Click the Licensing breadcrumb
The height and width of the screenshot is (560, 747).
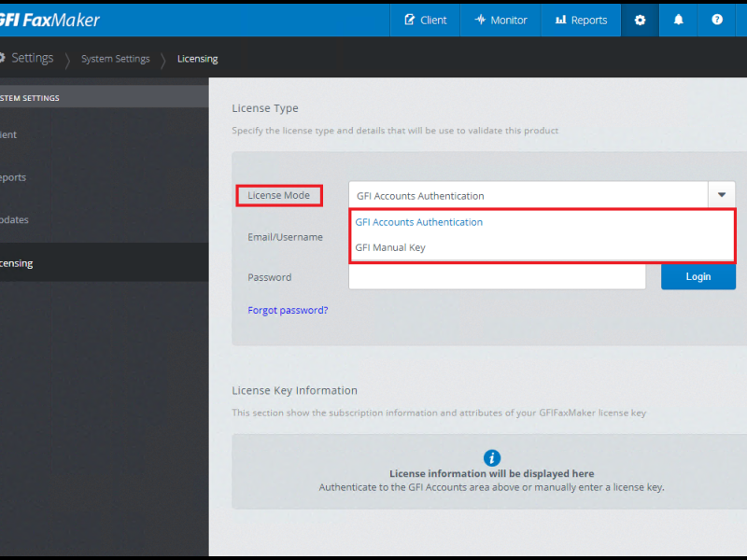197,59
